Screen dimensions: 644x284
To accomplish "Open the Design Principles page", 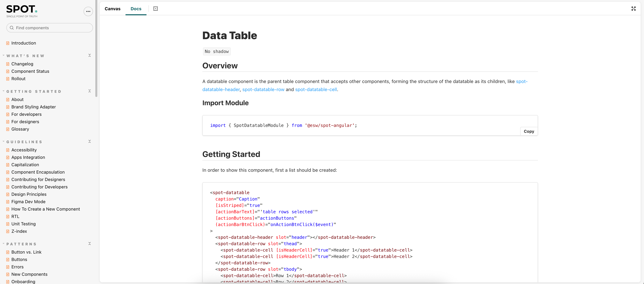I will pyautogui.click(x=29, y=194).
